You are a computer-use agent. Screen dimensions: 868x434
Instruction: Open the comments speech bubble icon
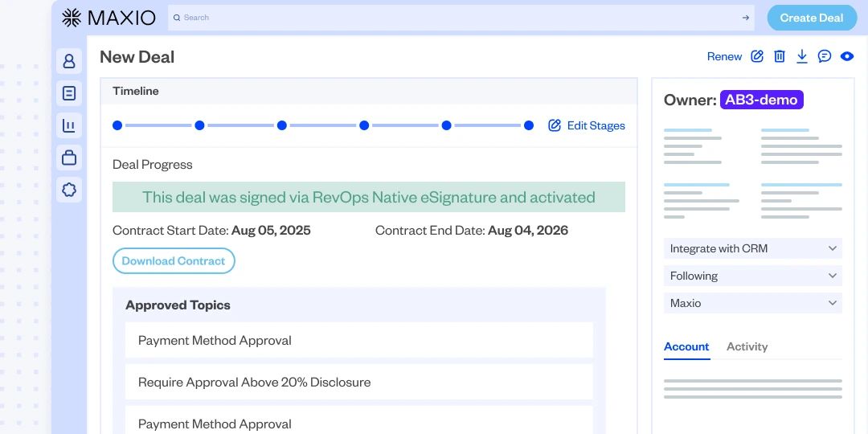(825, 56)
